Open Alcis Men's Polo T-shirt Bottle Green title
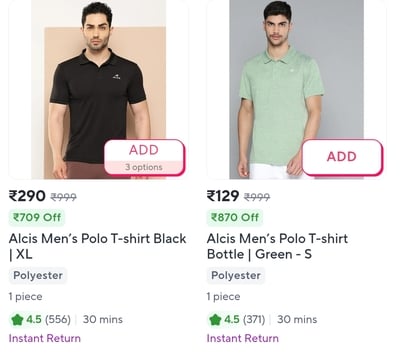This screenshot has height=362, width=400. [x=277, y=246]
